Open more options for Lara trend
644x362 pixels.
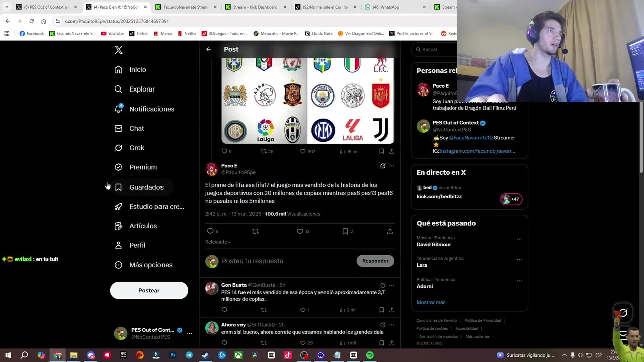[x=519, y=260]
